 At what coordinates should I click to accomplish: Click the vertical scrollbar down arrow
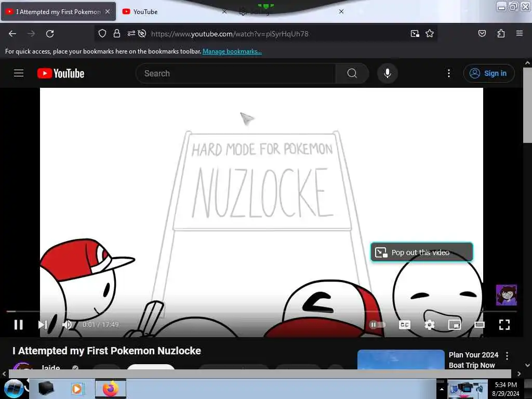click(x=527, y=365)
